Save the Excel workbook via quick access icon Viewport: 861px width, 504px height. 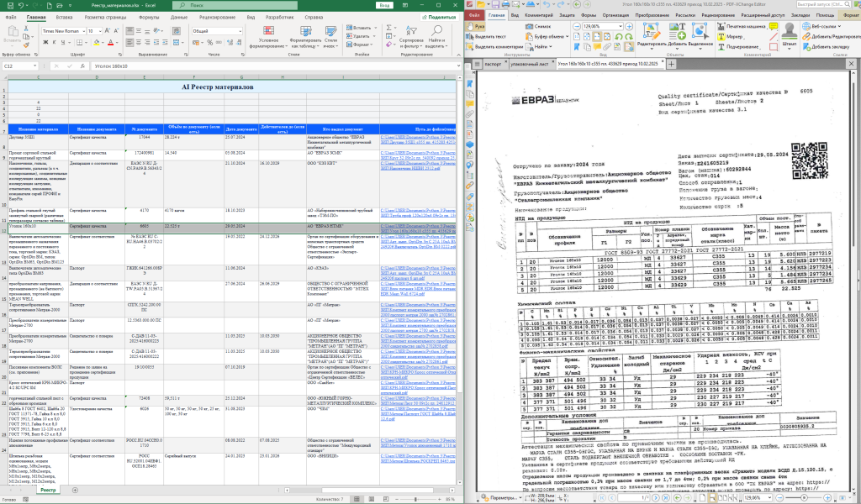pos(10,5)
